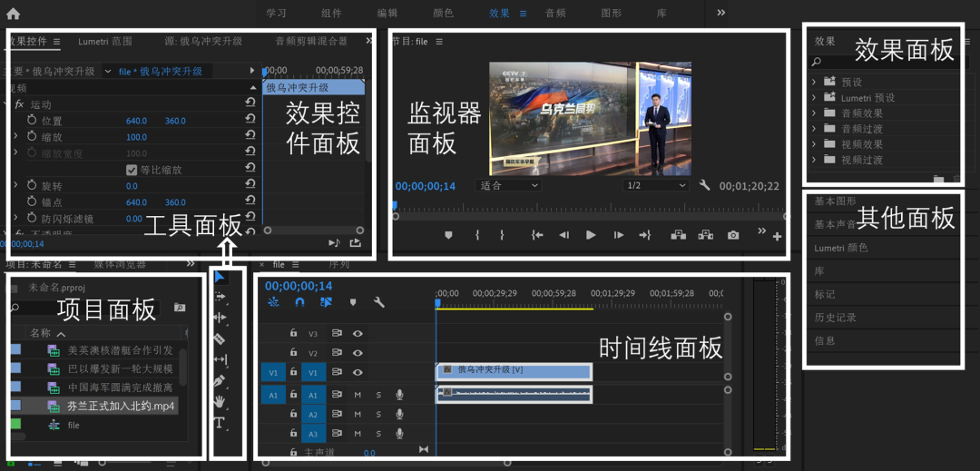
Task: Open program monitor wrench settings
Action: point(705,185)
